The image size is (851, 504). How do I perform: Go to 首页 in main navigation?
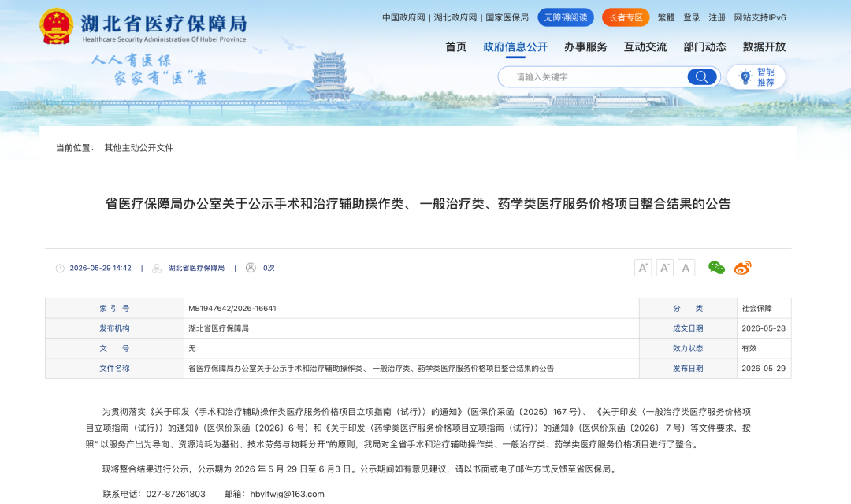pyautogui.click(x=456, y=46)
